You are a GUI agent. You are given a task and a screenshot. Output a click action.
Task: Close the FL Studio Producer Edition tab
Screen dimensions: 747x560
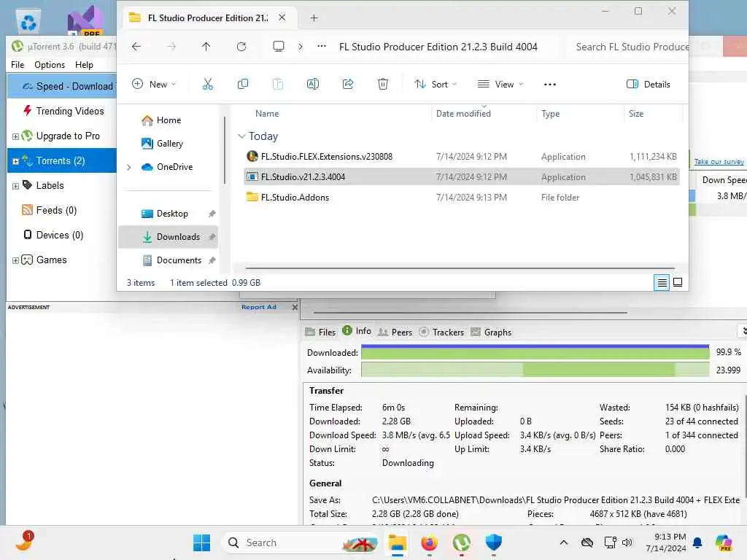coord(282,17)
